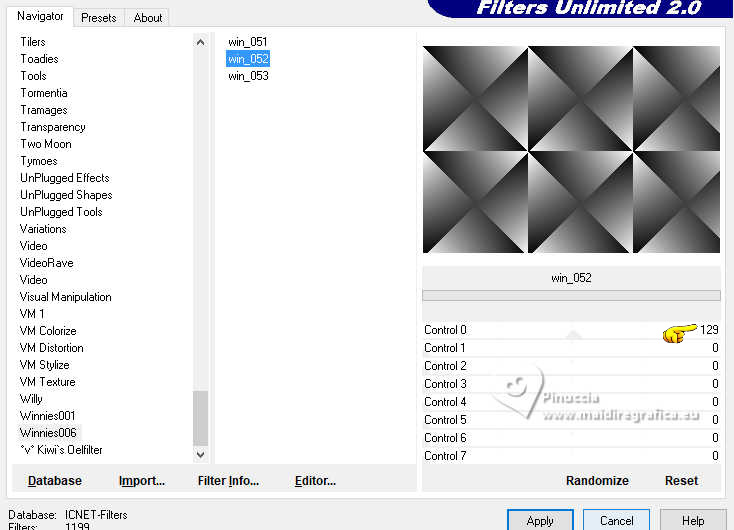Click the category list scroll-up arrow

coord(200,42)
